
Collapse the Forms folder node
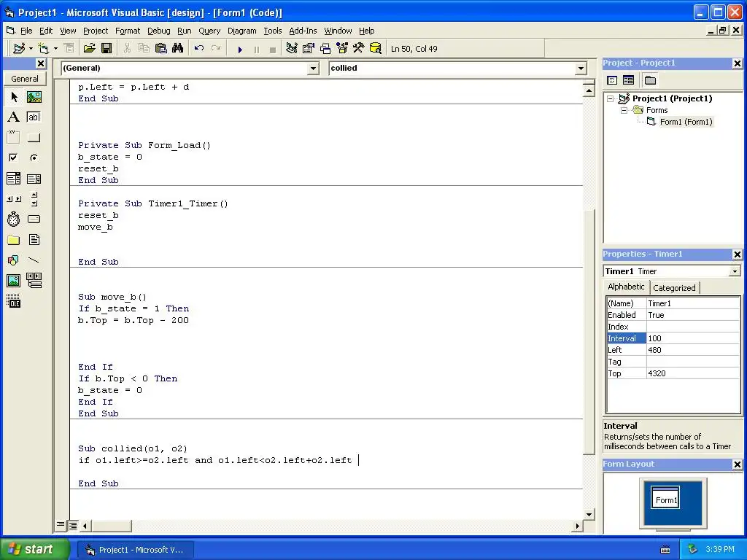[x=624, y=111]
